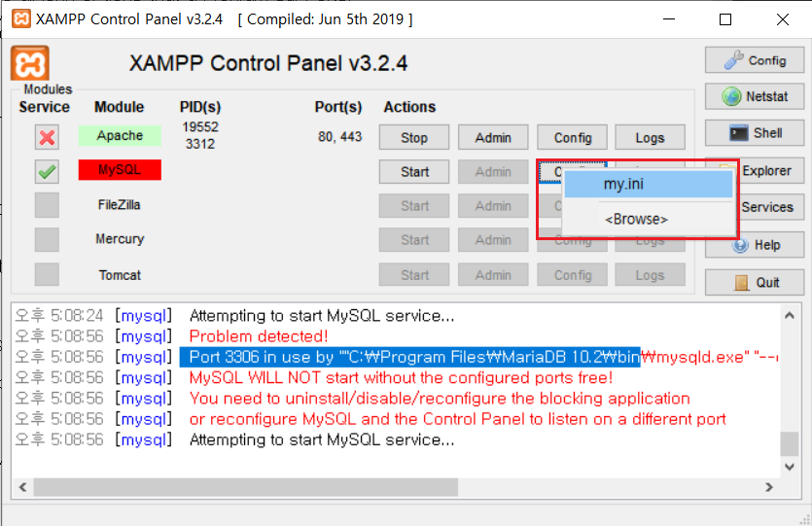Start the FileZilla module

click(x=413, y=206)
